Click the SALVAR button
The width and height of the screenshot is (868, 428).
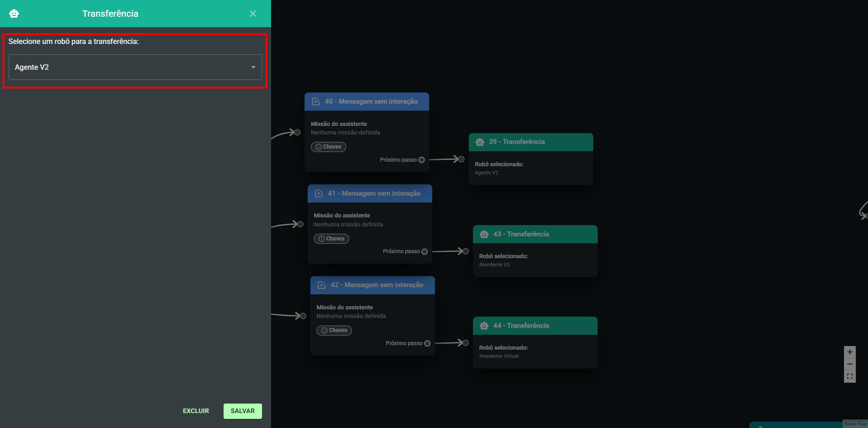point(243,411)
